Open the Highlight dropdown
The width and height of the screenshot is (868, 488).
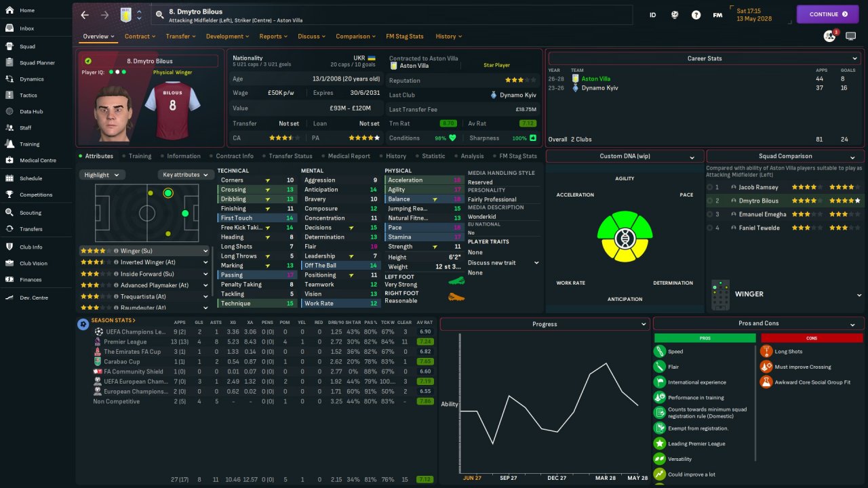click(x=102, y=175)
